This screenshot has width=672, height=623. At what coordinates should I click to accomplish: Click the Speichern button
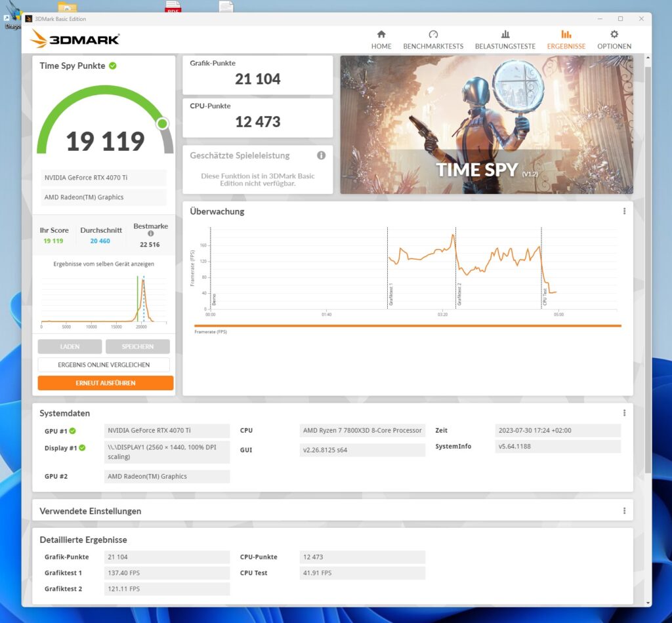137,346
